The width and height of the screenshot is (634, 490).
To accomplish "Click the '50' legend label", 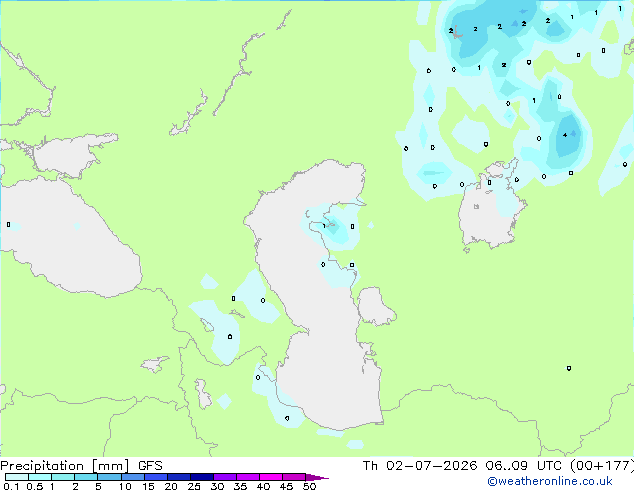I will click(309, 486).
